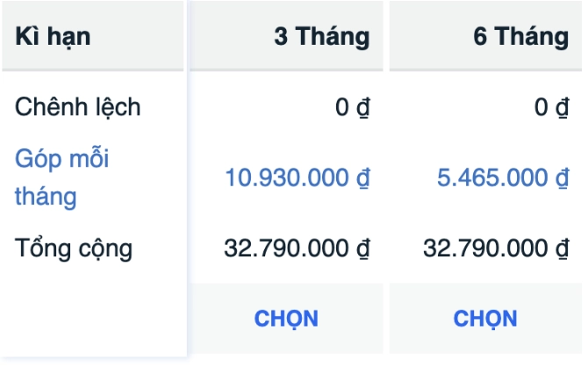588x368 pixels.
Task: Click the ₫ symbol in 3 Tháng total
Action: (x=362, y=249)
